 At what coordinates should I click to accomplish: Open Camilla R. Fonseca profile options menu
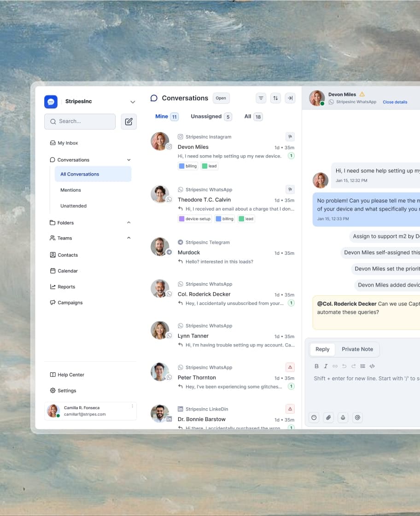(x=132, y=406)
